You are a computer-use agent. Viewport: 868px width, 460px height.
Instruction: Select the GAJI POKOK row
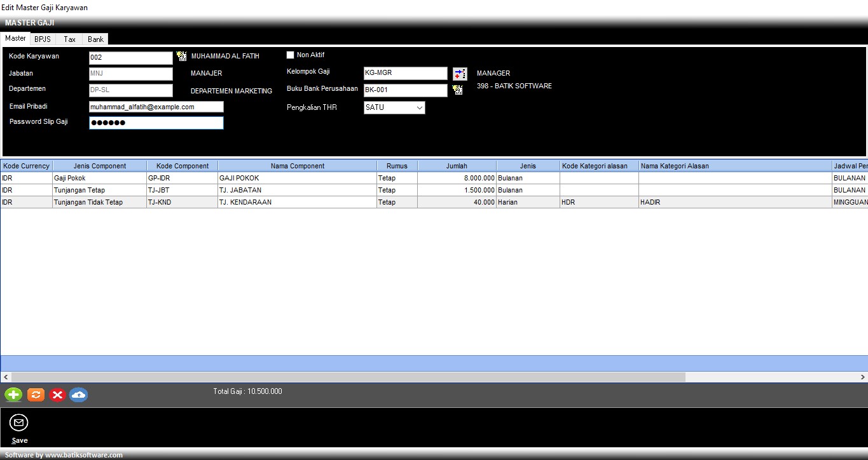pos(297,178)
